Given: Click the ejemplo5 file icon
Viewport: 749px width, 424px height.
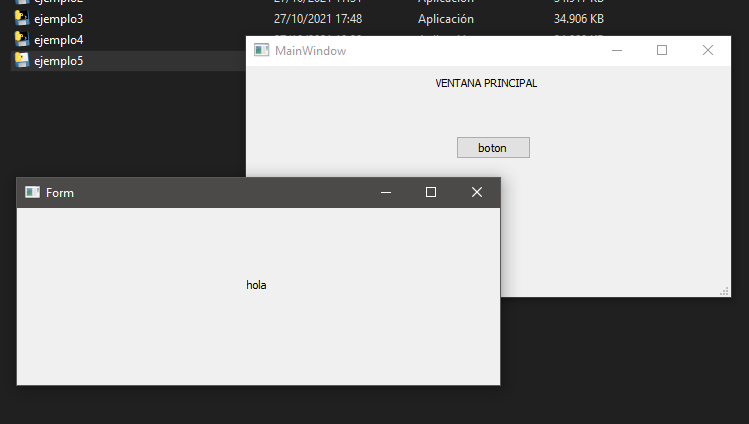Looking at the screenshot, I should 21,60.
